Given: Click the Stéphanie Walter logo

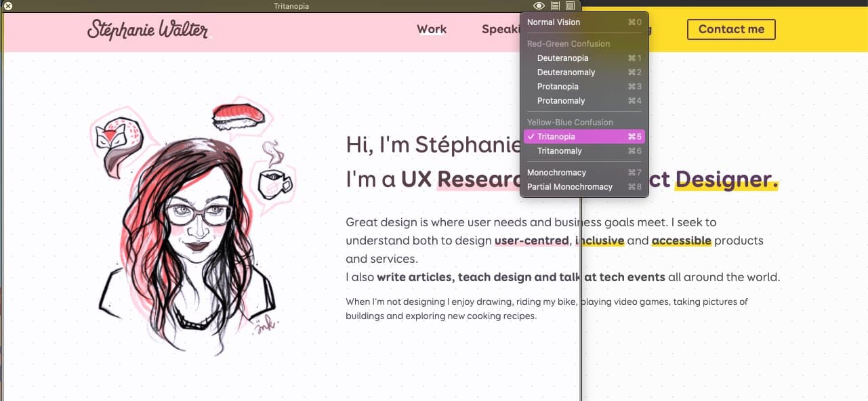Looking at the screenshot, I should pos(148,30).
